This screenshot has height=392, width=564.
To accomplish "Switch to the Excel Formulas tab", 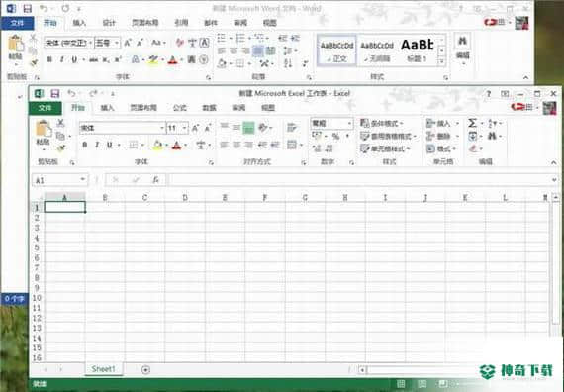I will click(x=180, y=108).
